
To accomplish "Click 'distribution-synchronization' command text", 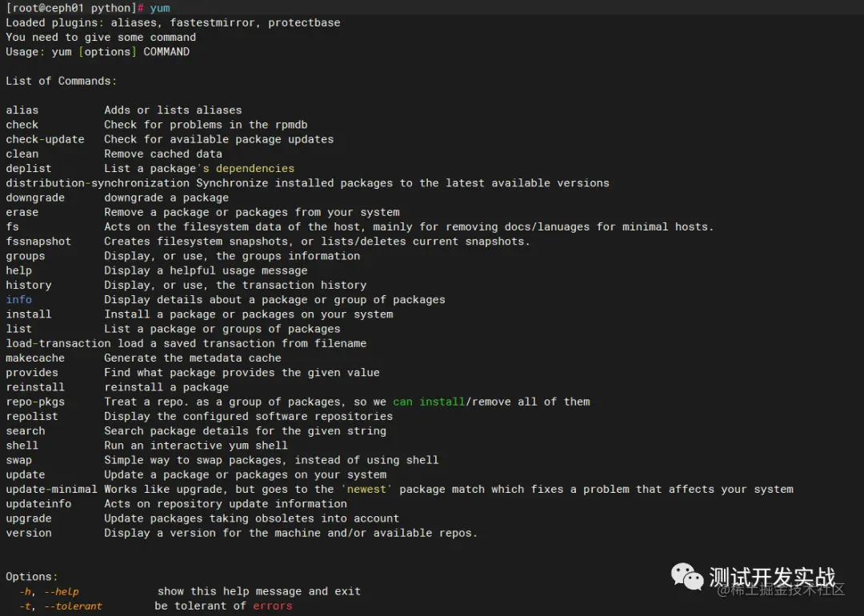I will pyautogui.click(x=98, y=183).
